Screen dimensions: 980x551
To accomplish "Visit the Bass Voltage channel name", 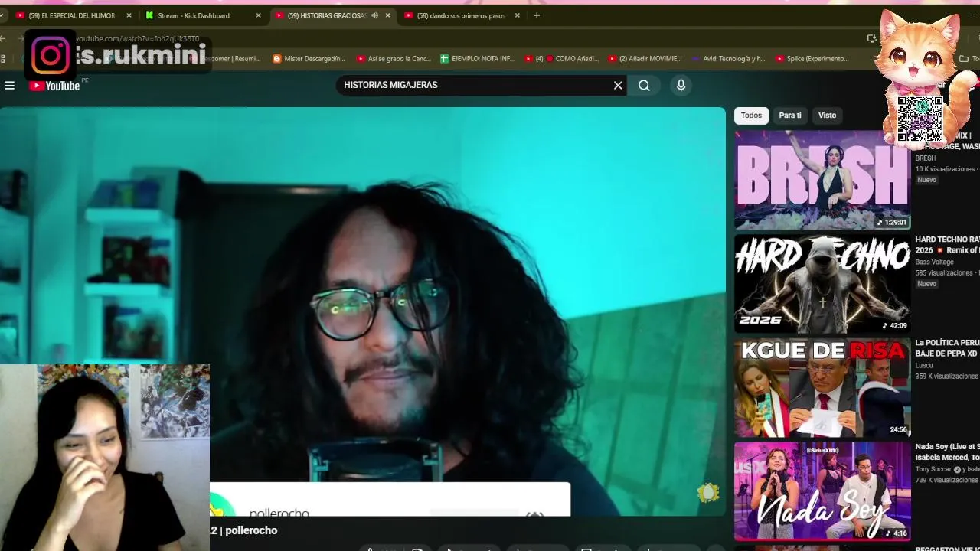I will point(934,262).
